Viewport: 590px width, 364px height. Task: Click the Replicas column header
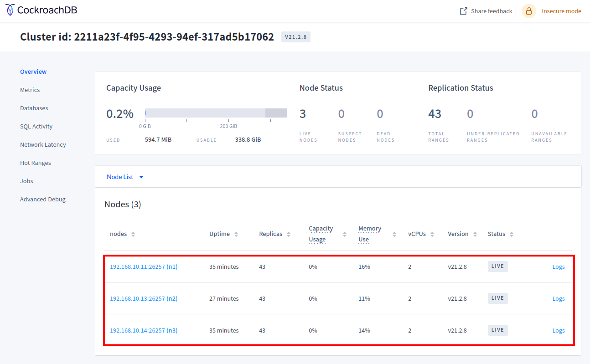(270, 234)
